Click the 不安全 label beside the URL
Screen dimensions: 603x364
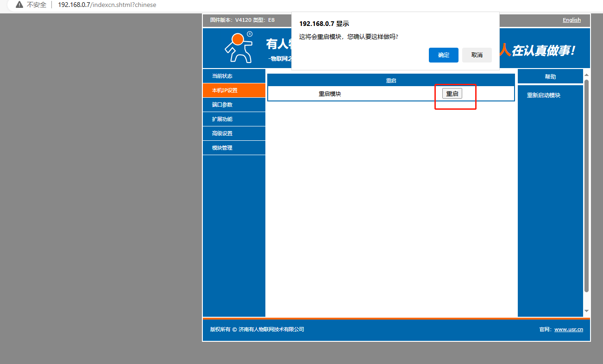(37, 5)
